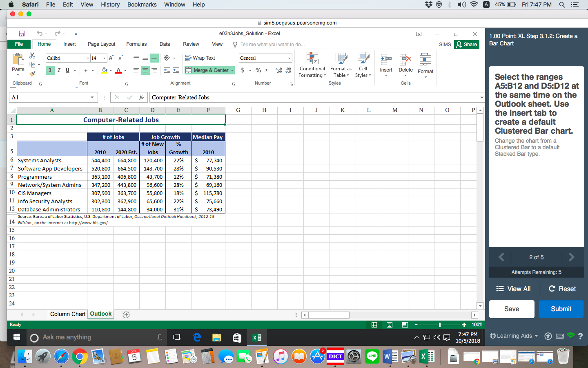Toggle Underline formatting
Screen dimensions: 588x368
pyautogui.click(x=68, y=70)
